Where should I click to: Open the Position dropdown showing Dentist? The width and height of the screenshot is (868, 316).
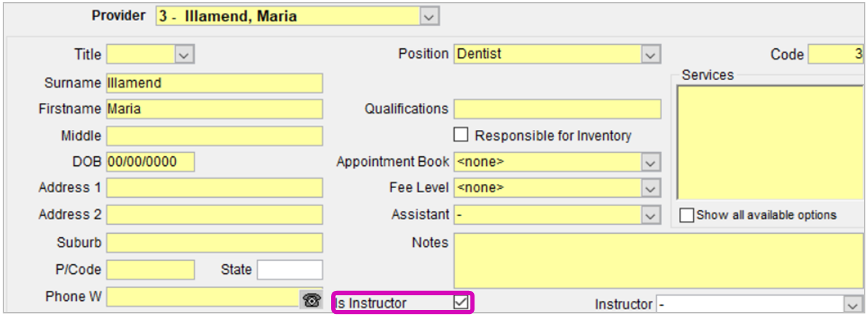[651, 54]
